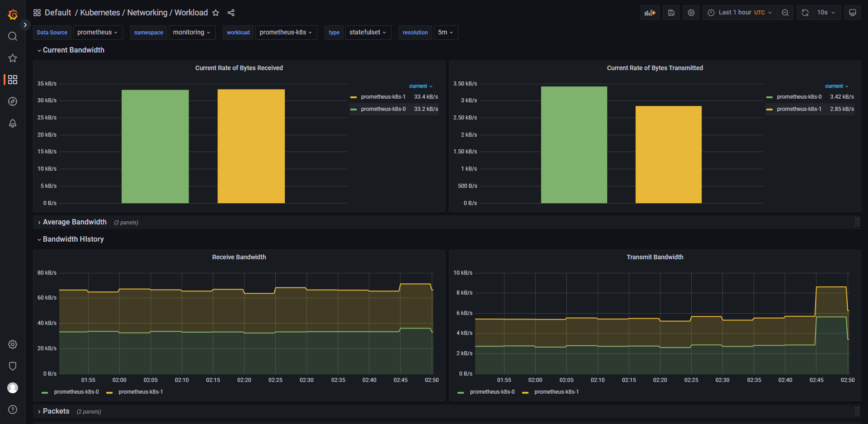
Task: Toggle prometheus-k8s-0 series in Bytes Transmitted legend
Action: [x=799, y=97]
